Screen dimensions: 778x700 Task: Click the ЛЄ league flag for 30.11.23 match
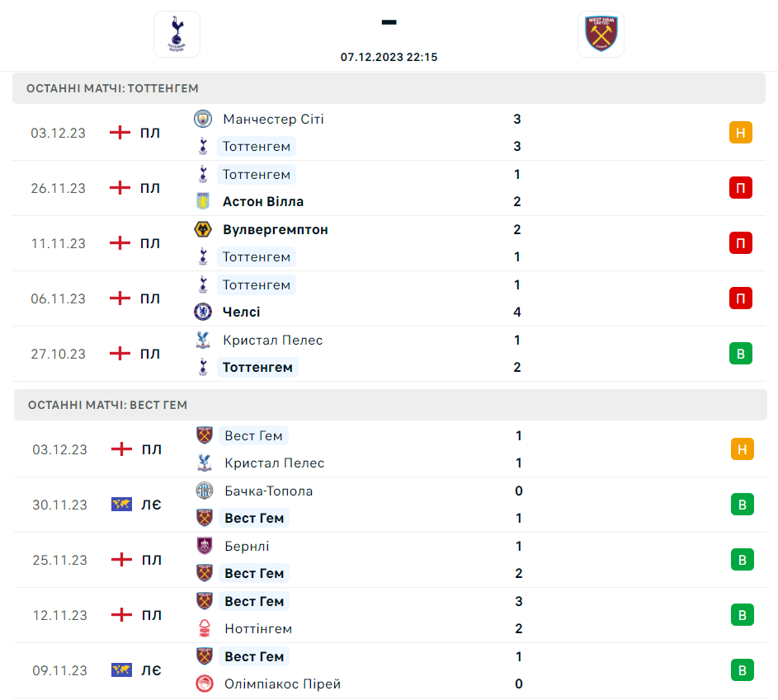121,505
